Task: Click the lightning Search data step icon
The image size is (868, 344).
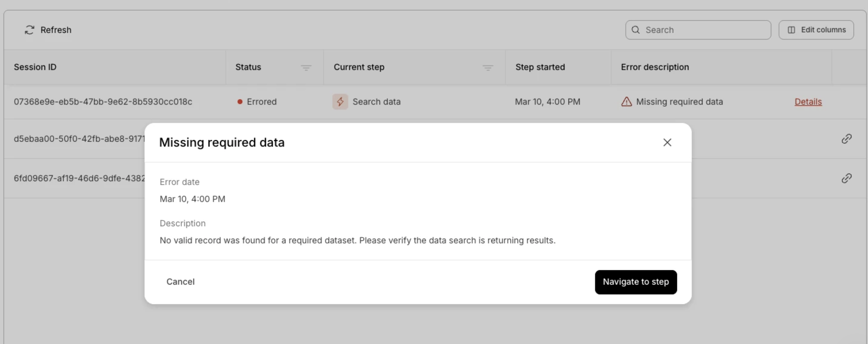Action: pos(340,102)
